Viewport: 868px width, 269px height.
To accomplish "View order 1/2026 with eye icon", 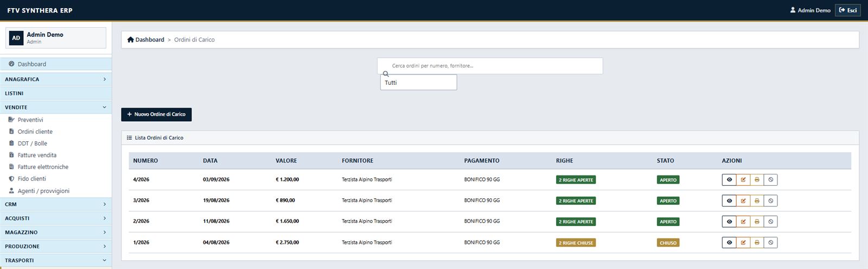I will (x=729, y=242).
